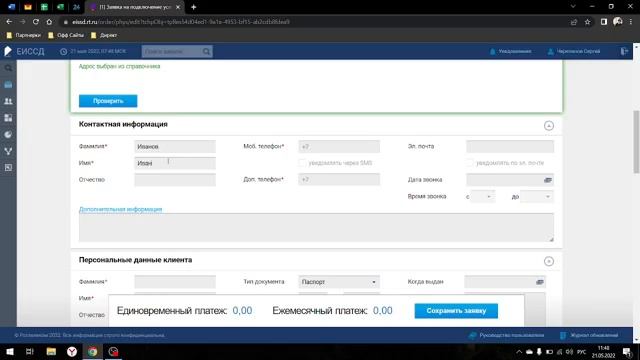Open the user manual icon in footer

473,336
